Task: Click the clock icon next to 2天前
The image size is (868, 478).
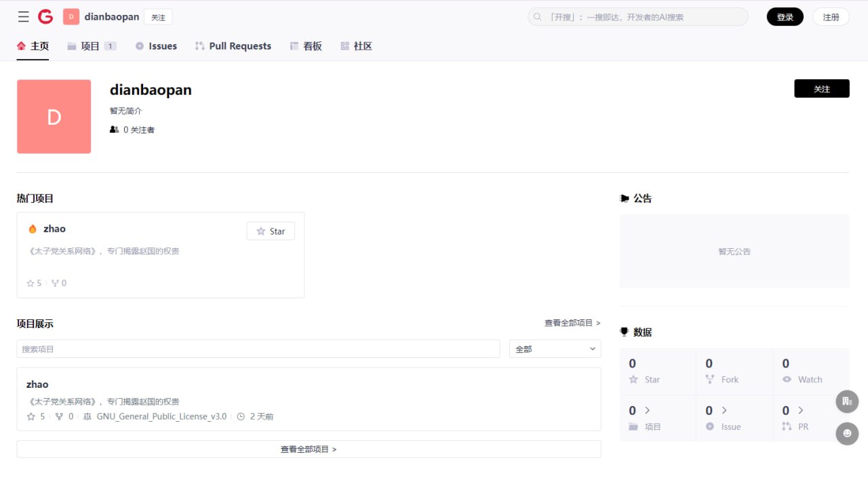Action: (x=241, y=416)
